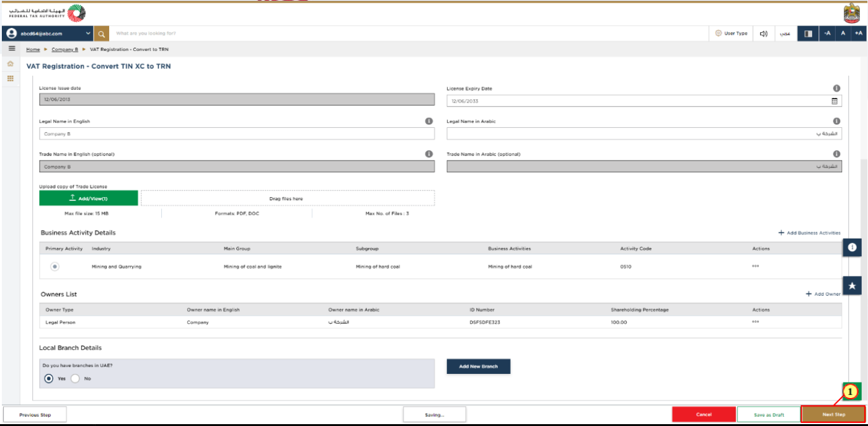Show info for Legal Name in English
868x426 pixels.
429,121
